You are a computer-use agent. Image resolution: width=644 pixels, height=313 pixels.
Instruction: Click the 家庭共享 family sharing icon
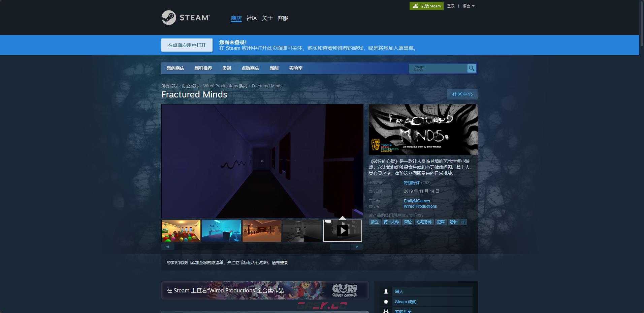[x=386, y=311]
